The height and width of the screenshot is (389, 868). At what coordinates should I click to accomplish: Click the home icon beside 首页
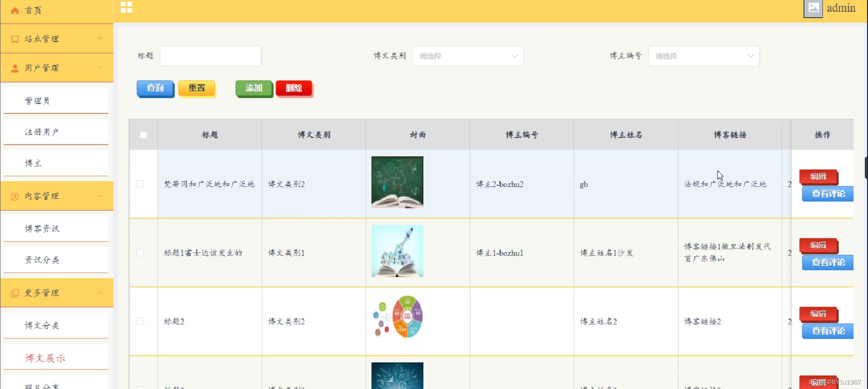click(15, 10)
